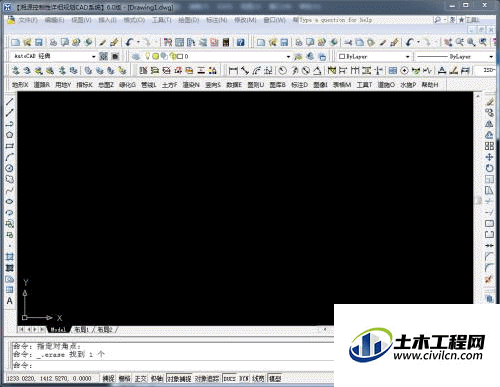Select the Mirror modify tool
This screenshot has height=387, width=500.
[x=489, y=124]
